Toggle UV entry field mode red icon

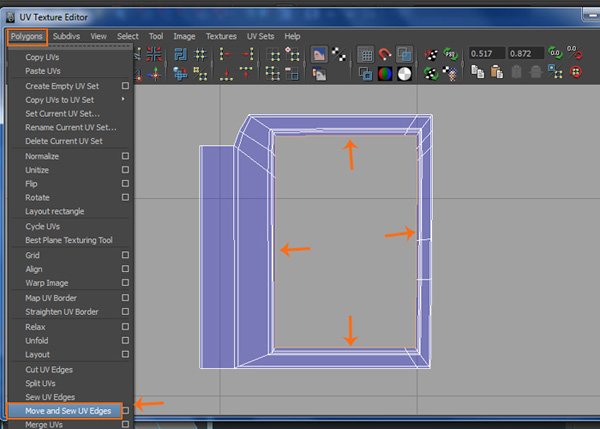(574, 52)
